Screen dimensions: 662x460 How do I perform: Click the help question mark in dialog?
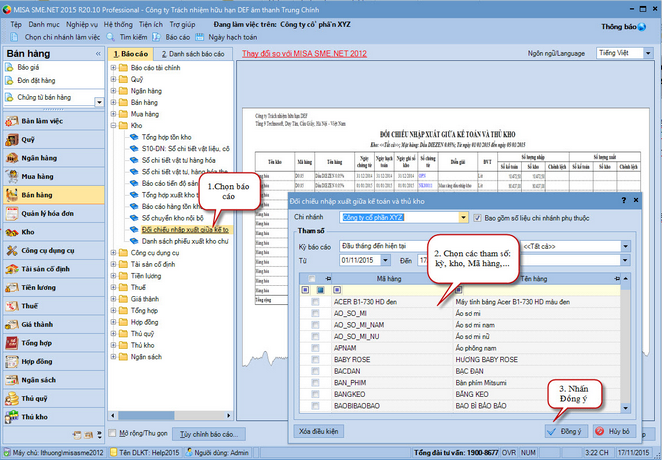(624, 201)
